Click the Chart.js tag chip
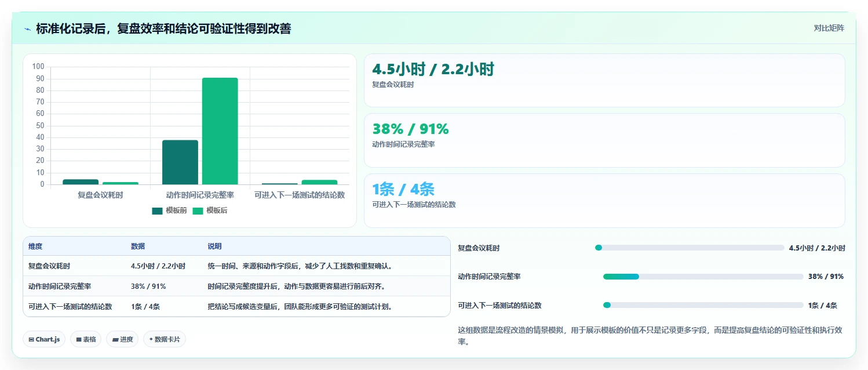 (44, 339)
